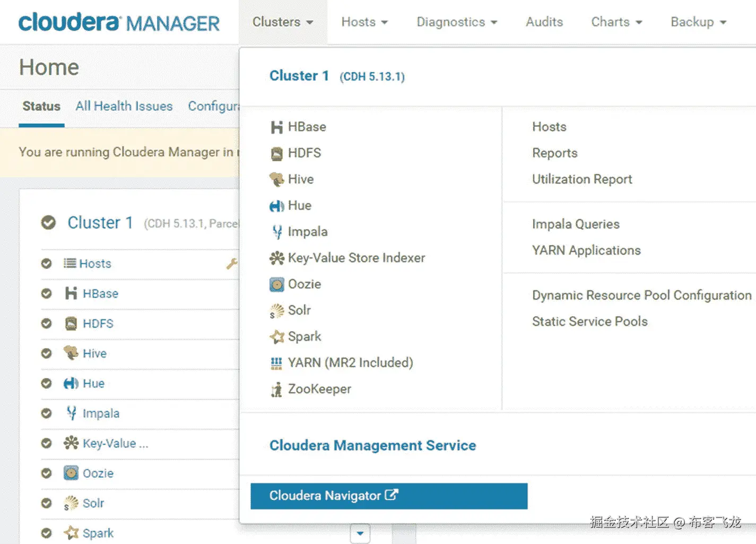Select Key-Value Store Indexer menu entry
The image size is (756, 544).
[x=357, y=258]
